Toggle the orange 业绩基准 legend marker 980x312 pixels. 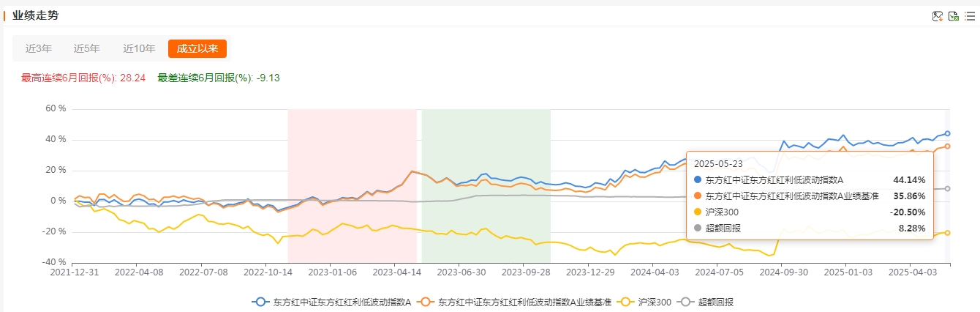(x=424, y=302)
